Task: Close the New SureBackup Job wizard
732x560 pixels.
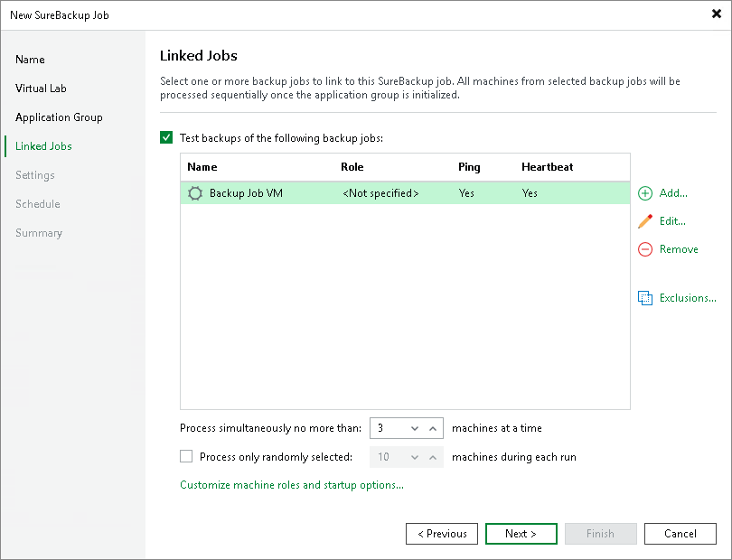Action: (x=717, y=14)
